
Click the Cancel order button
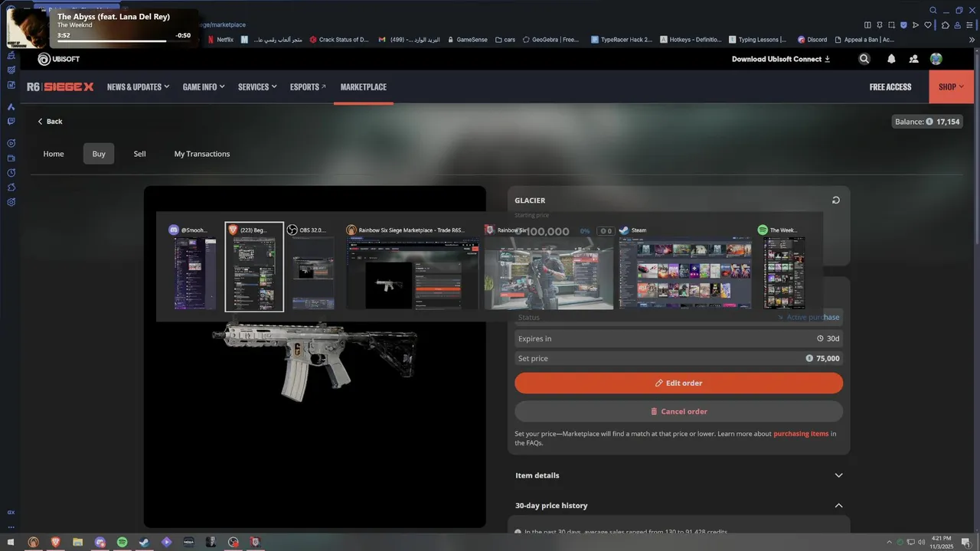(x=678, y=411)
